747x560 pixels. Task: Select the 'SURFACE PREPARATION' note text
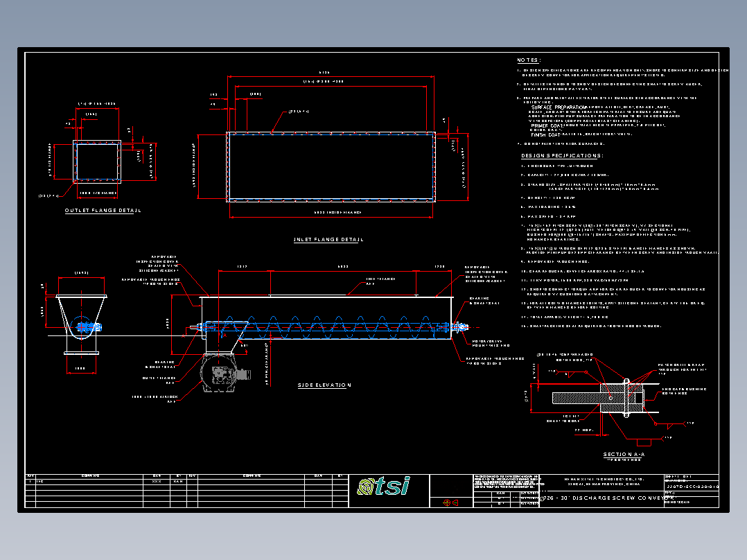tap(558, 107)
